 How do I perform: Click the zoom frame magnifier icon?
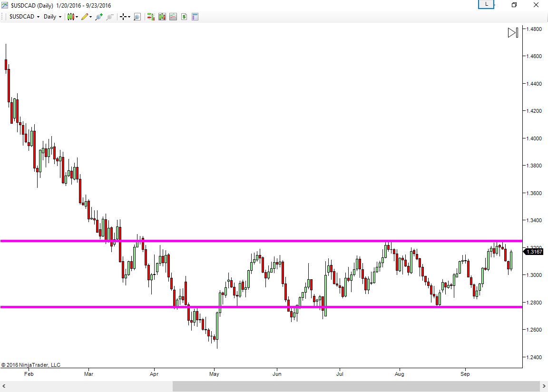(x=137, y=17)
